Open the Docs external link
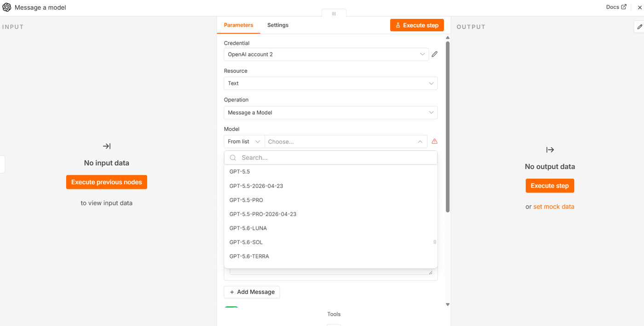Viewport: 644px width, 326px height. (616, 7)
